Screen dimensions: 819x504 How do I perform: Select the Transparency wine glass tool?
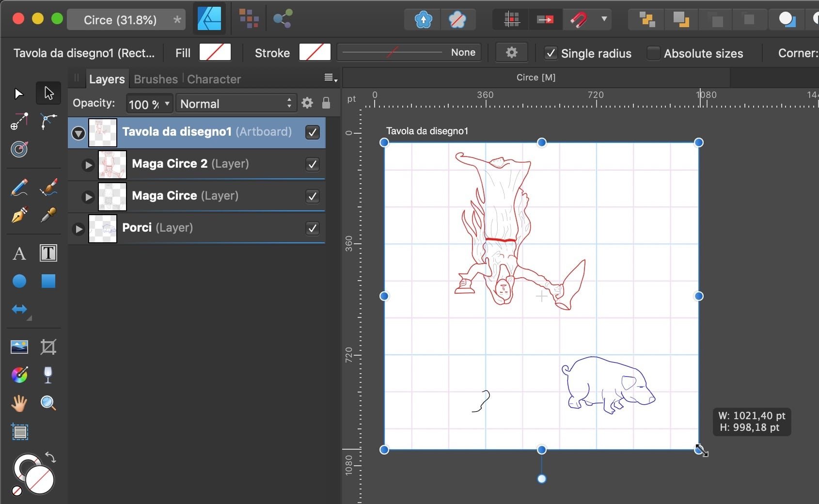coord(48,375)
